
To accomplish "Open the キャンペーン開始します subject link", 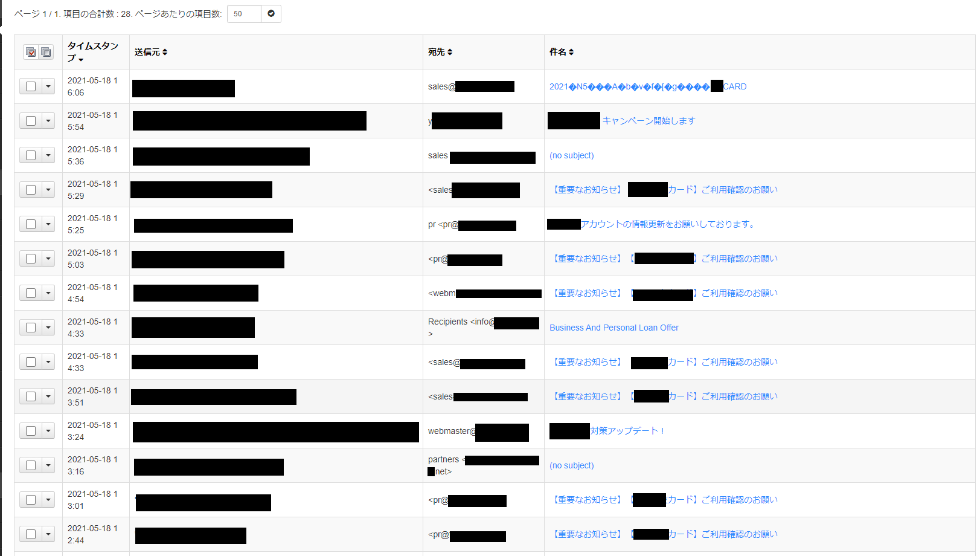I will pyautogui.click(x=649, y=121).
